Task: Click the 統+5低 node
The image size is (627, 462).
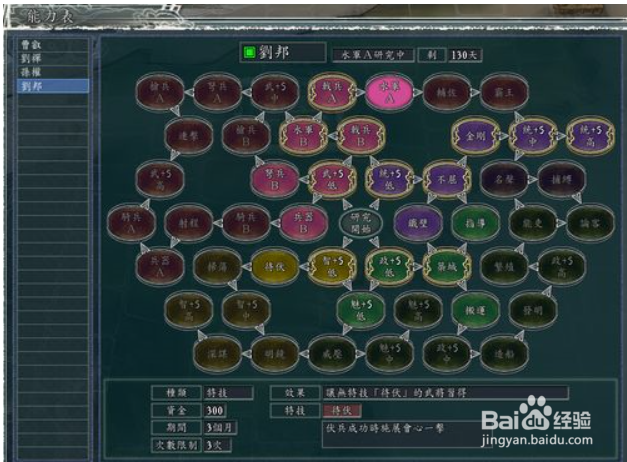Action: (389, 179)
